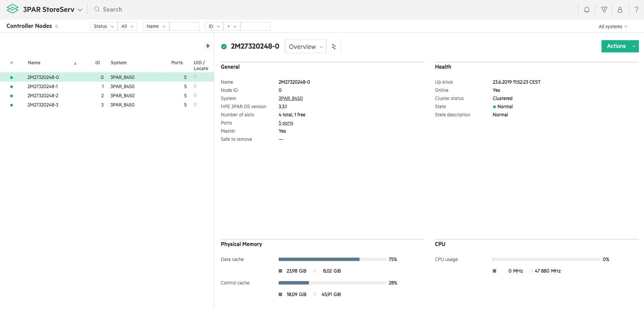The width and height of the screenshot is (644, 309).
Task: Select node row 2M27320248-3
Action: [x=107, y=105]
